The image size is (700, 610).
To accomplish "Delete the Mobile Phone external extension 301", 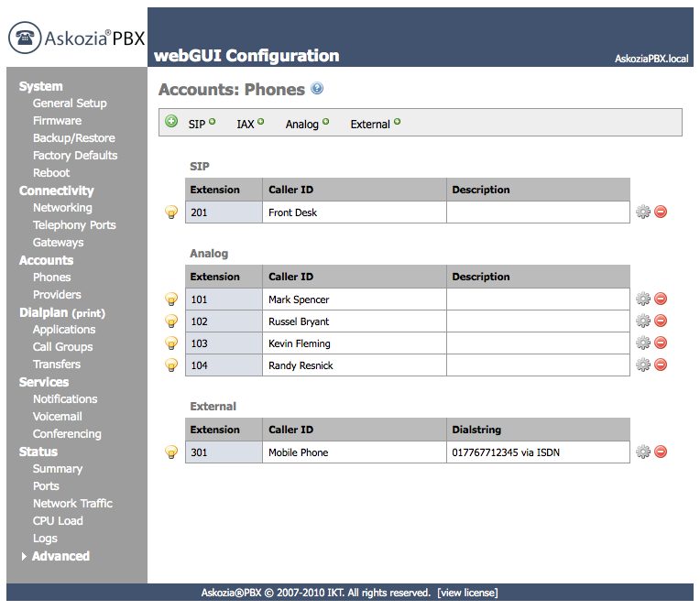I will point(661,452).
